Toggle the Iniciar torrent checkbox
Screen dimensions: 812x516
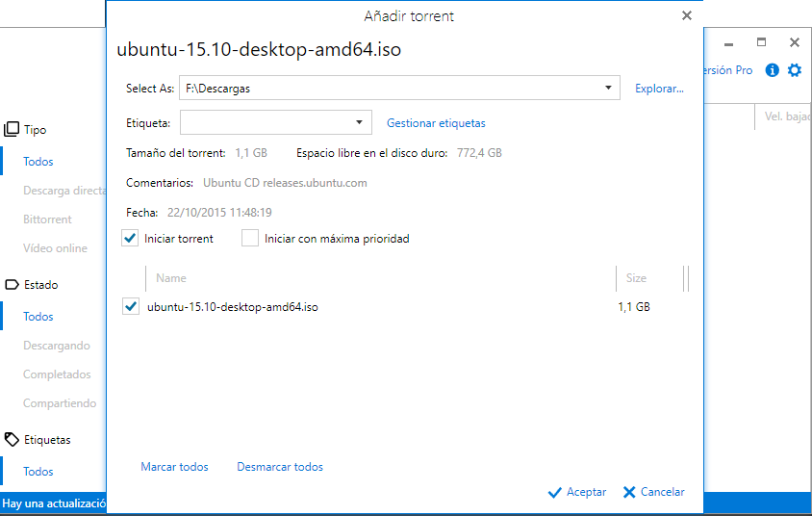coord(130,239)
